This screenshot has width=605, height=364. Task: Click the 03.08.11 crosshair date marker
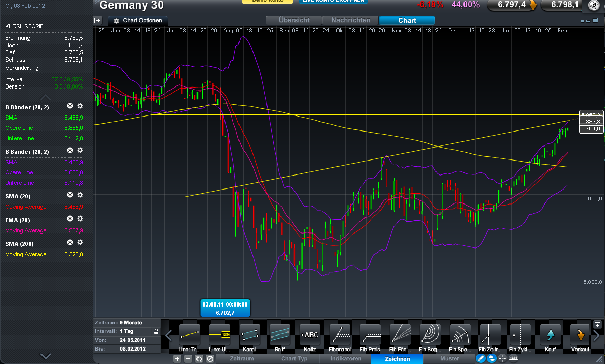pos(225,309)
